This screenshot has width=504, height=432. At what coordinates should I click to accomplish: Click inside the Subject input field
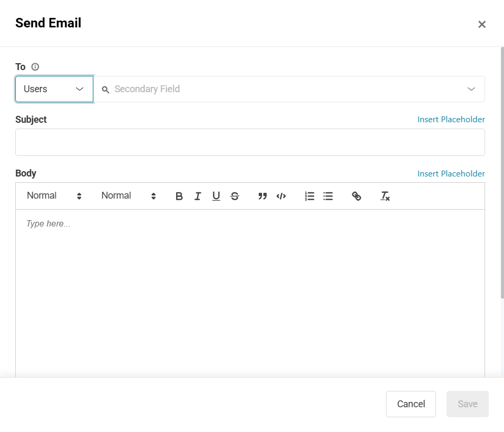pyautogui.click(x=250, y=142)
